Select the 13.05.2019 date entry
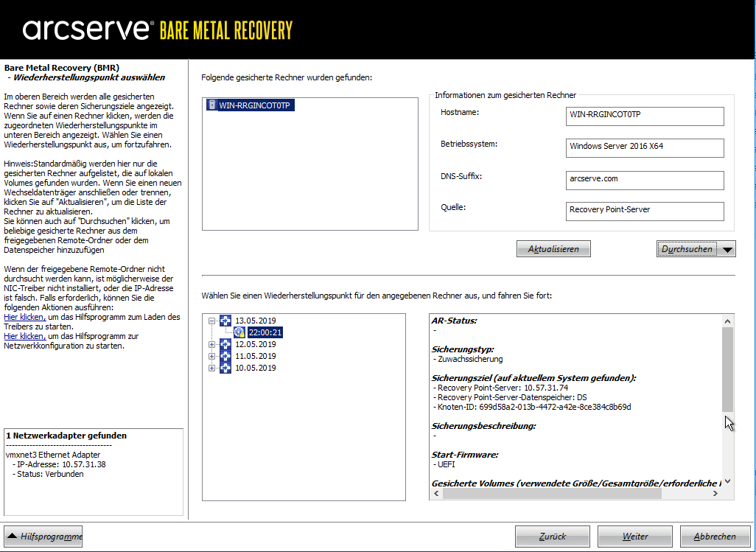 pyautogui.click(x=256, y=321)
